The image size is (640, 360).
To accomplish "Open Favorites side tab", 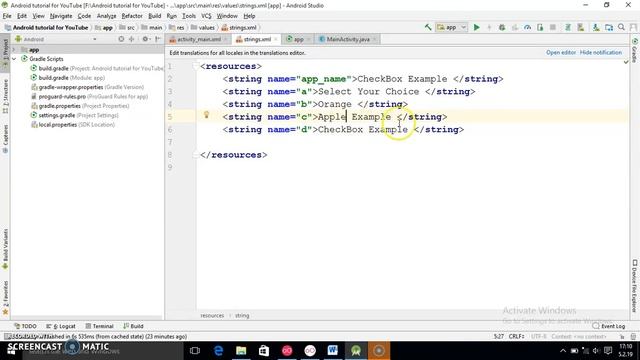I will coord(5,298).
